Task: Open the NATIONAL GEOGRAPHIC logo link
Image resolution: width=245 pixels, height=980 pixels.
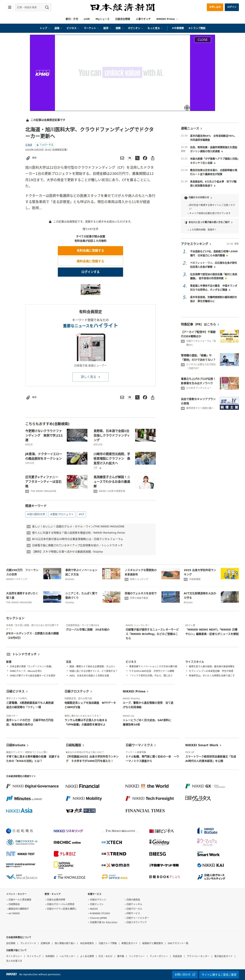Action: click(x=63, y=865)
